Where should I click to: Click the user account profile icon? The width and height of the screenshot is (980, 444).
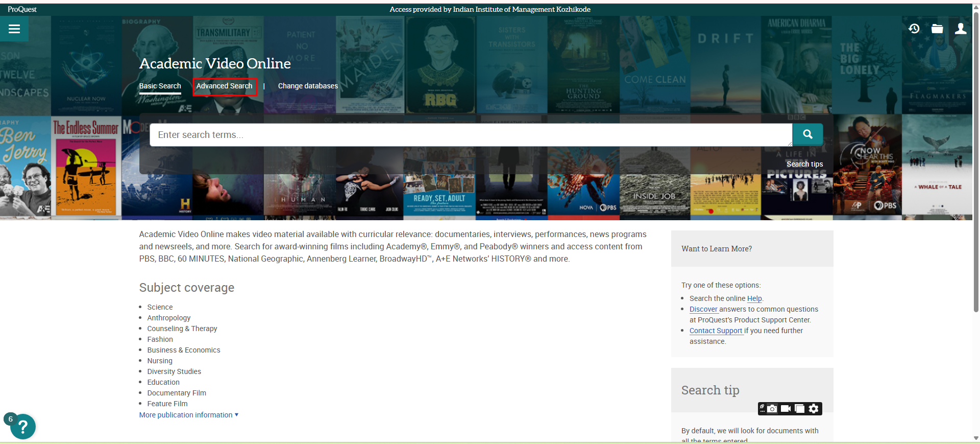point(960,29)
